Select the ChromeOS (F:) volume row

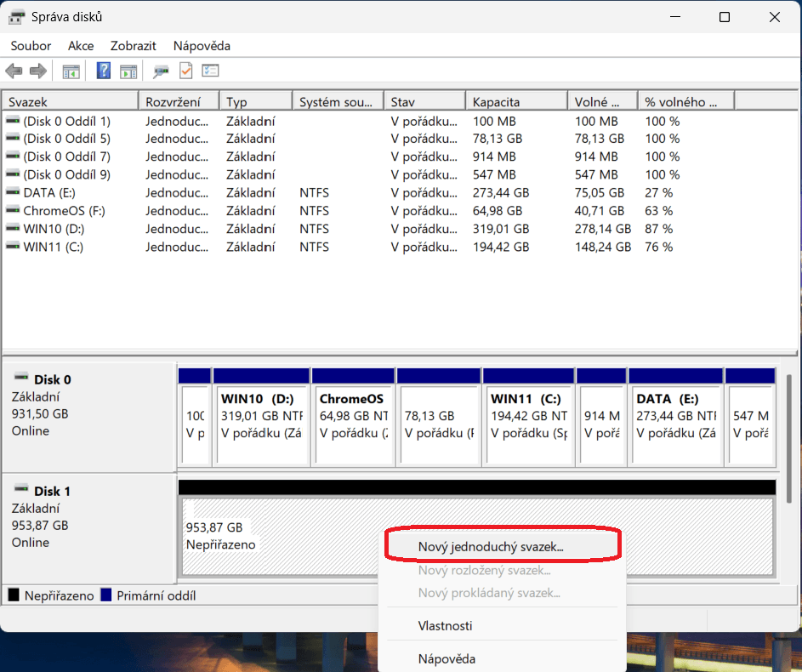click(65, 211)
